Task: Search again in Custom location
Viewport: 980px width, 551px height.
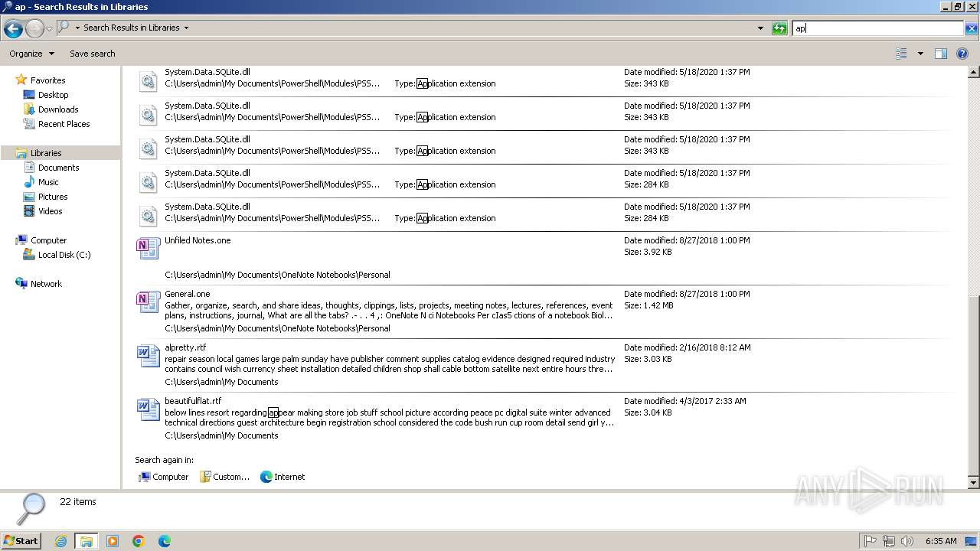Action: pos(224,477)
